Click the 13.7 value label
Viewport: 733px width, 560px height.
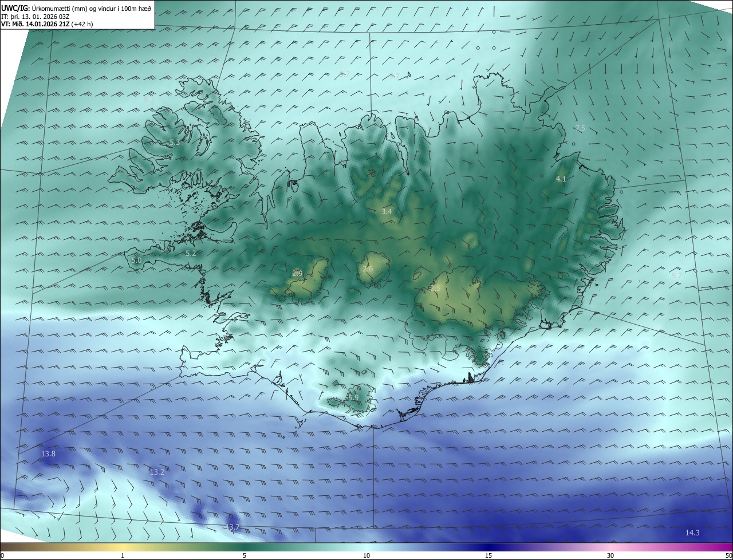[232, 527]
